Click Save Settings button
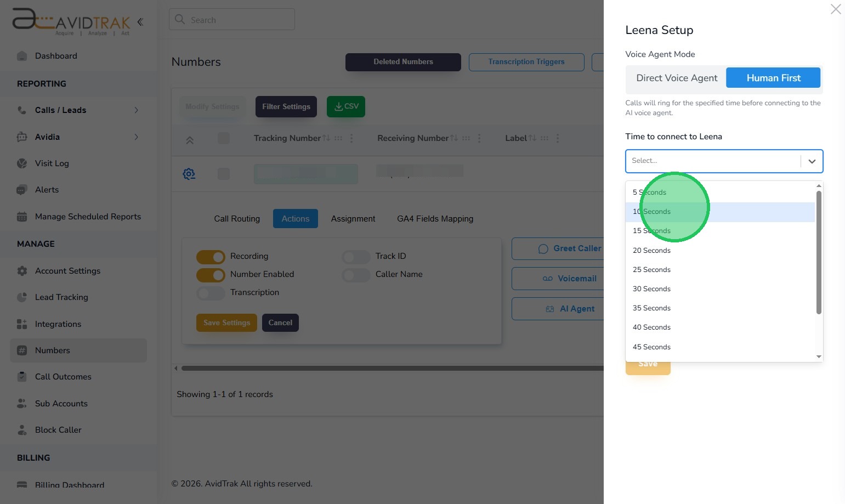The width and height of the screenshot is (845, 504). pos(226,323)
